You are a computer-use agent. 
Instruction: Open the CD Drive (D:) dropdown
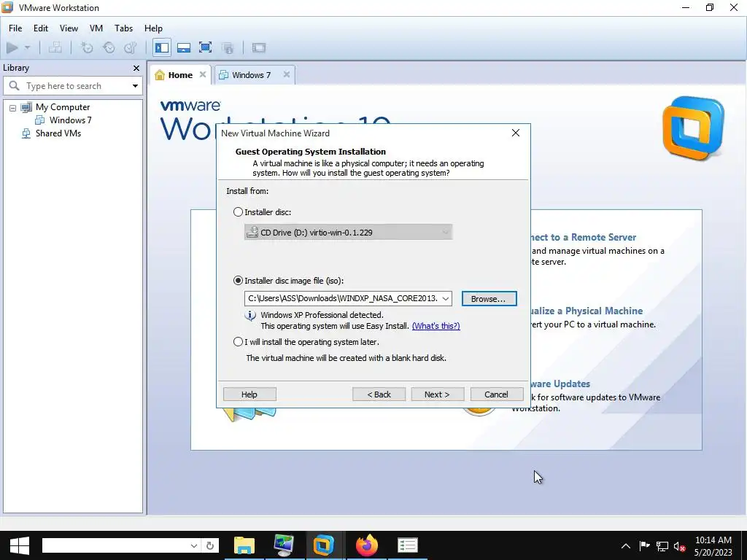tap(348, 233)
